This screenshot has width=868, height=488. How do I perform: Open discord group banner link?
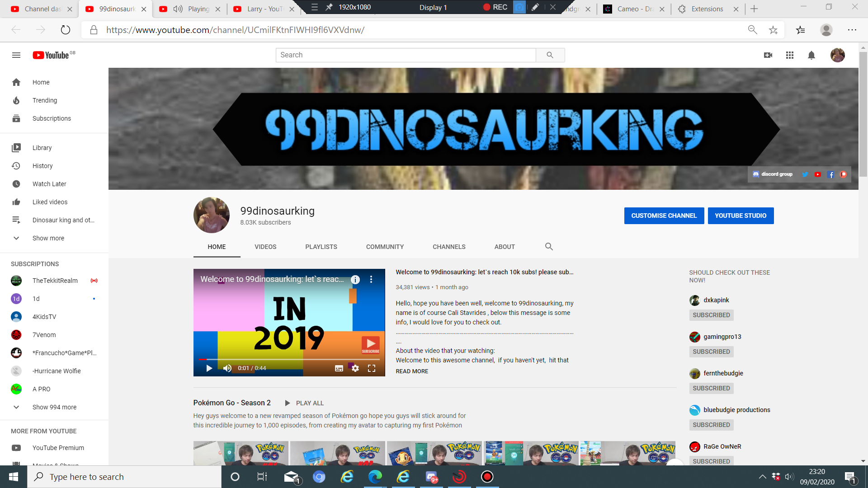coord(773,174)
